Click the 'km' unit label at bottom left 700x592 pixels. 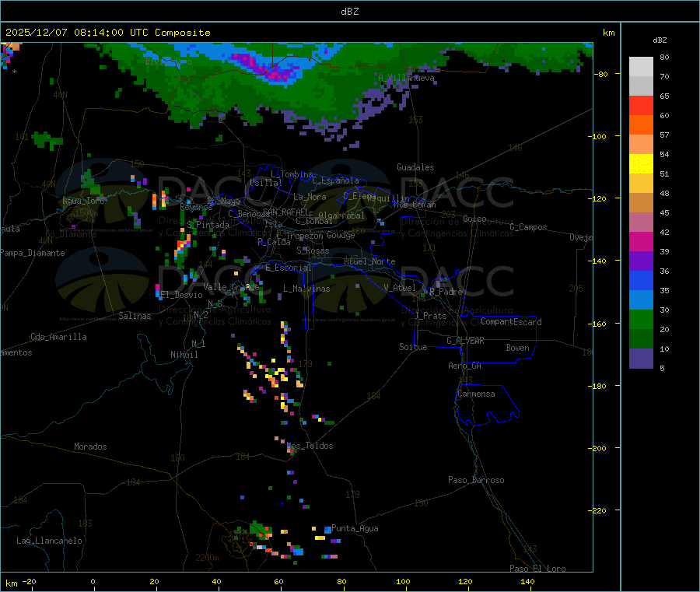coord(12,583)
